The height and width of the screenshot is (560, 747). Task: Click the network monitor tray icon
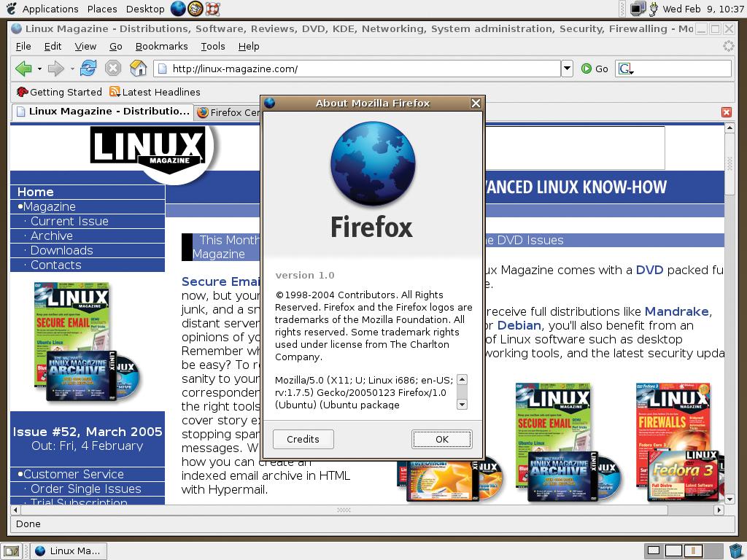(638, 9)
